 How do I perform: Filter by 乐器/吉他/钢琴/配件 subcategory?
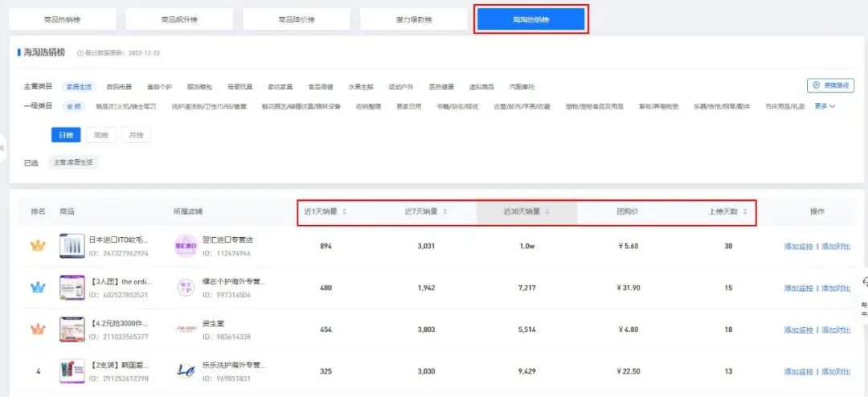coord(721,106)
